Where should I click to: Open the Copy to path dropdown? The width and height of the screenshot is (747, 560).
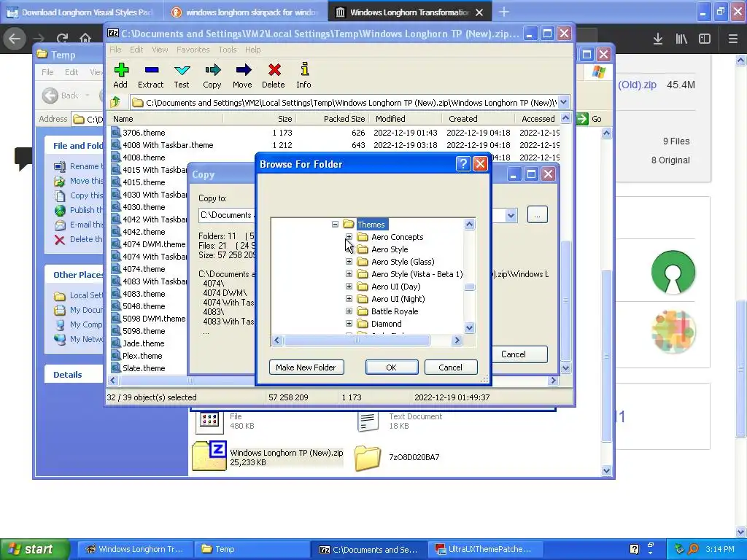tap(511, 215)
